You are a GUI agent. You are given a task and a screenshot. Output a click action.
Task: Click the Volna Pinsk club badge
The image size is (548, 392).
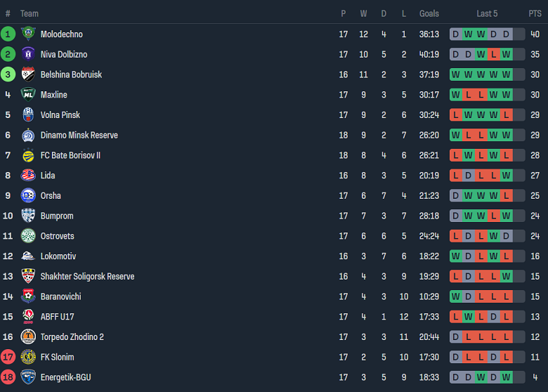point(28,115)
